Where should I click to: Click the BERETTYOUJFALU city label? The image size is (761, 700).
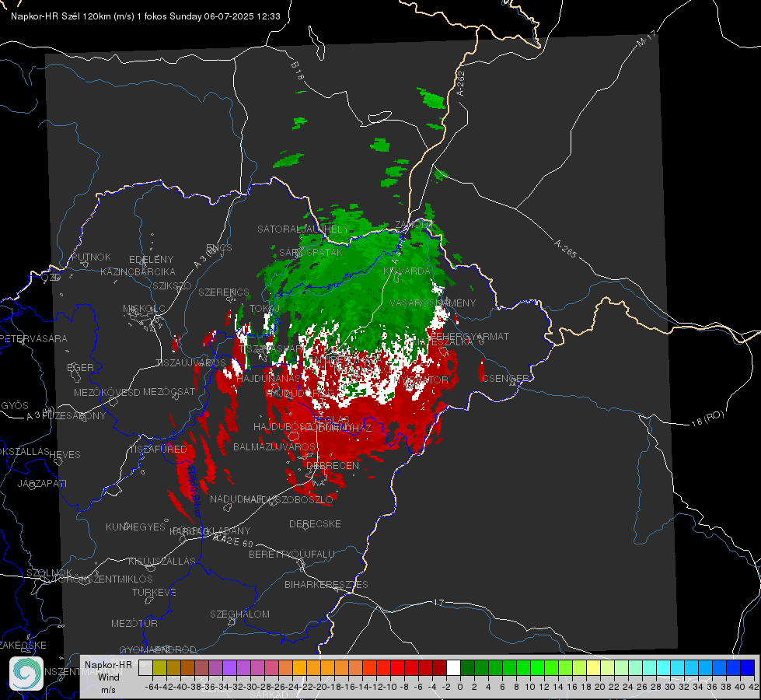pos(291,554)
